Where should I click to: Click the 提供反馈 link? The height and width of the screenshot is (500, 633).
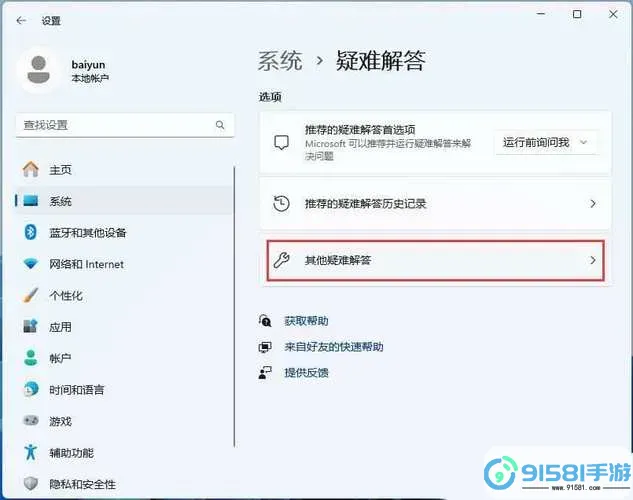click(x=306, y=372)
